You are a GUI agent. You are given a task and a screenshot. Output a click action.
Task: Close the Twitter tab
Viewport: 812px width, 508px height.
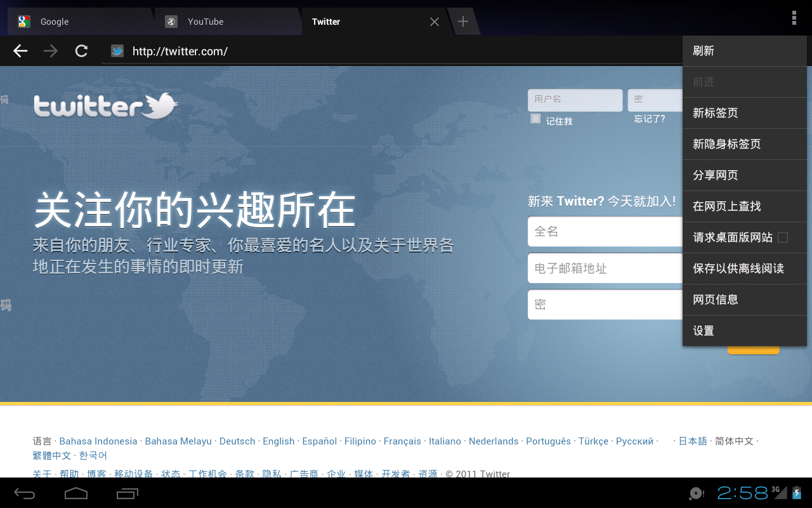tap(435, 22)
